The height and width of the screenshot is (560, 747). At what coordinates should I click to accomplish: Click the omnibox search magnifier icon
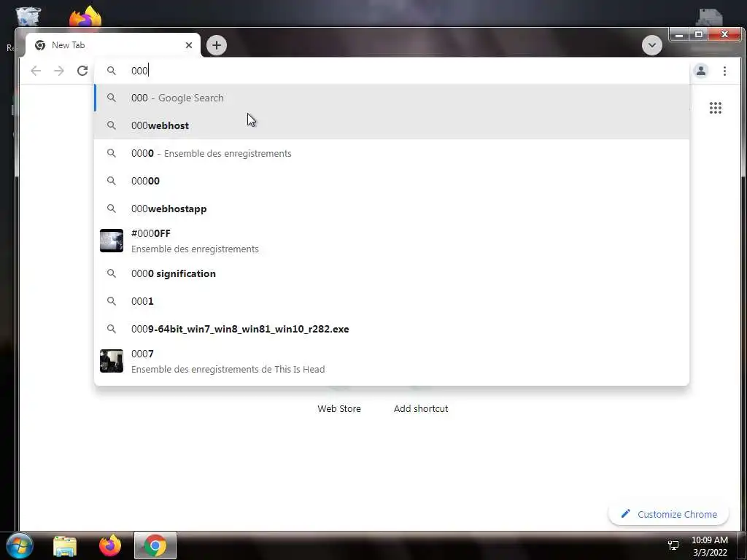[x=112, y=71]
